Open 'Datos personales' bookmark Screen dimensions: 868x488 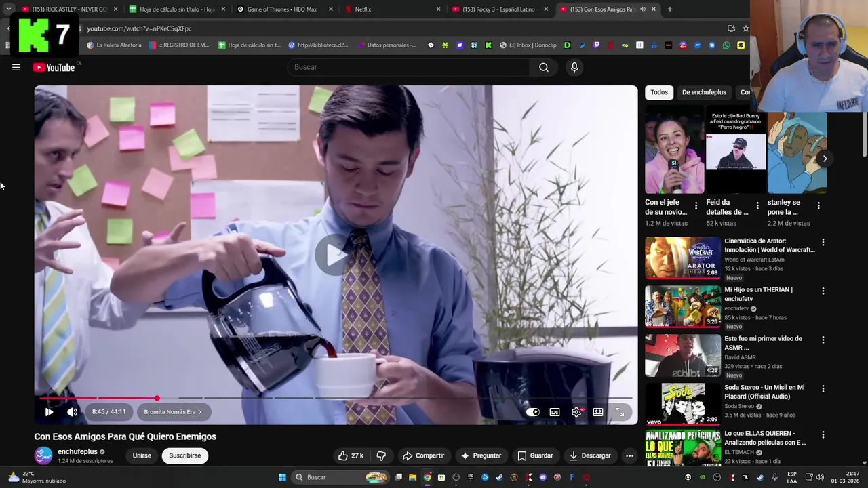pyautogui.click(x=387, y=45)
